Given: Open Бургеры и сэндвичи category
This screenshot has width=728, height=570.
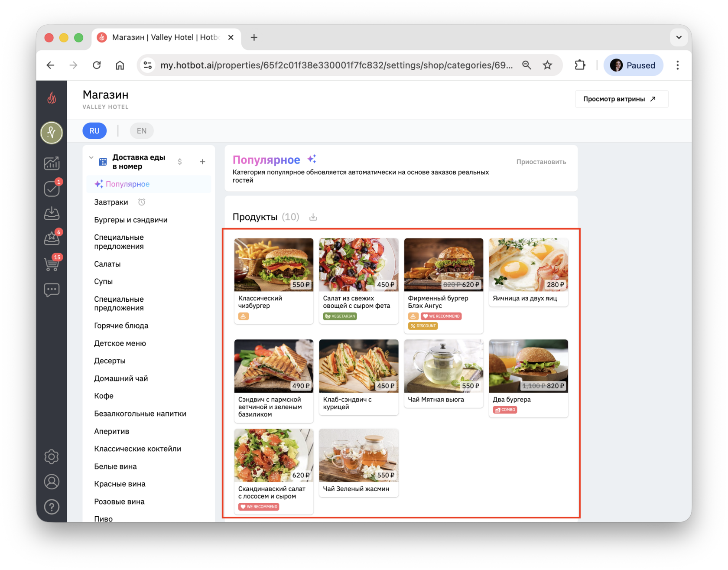Looking at the screenshot, I should tap(131, 220).
